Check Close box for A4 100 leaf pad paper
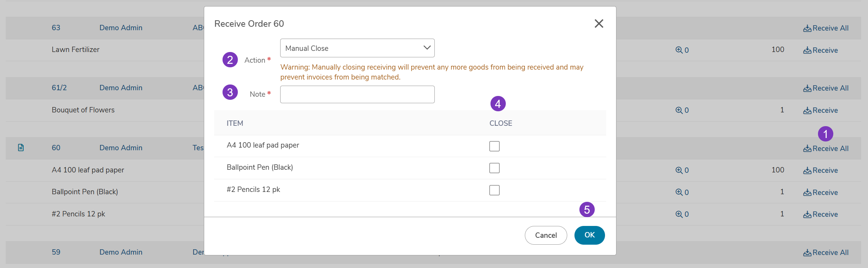868x268 pixels. click(494, 146)
